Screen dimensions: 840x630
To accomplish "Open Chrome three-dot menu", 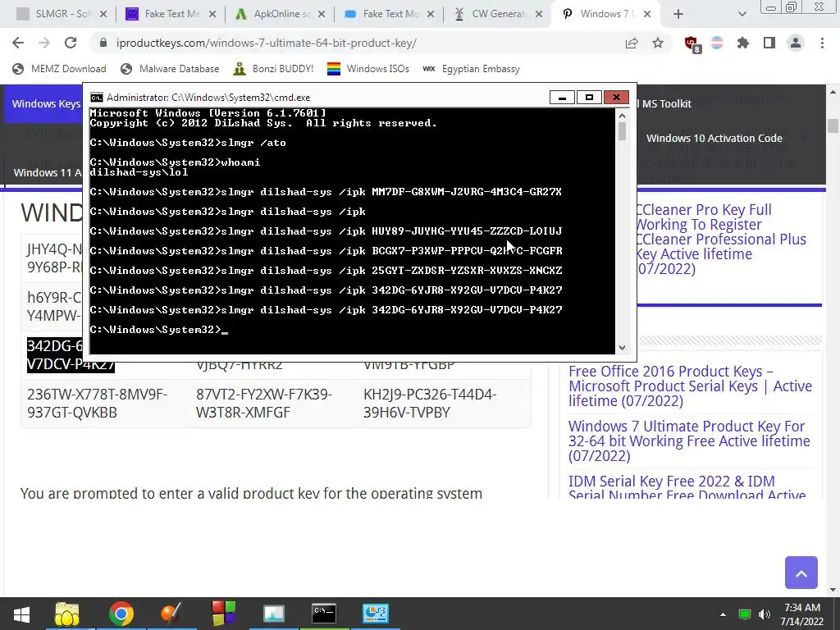I will (x=822, y=43).
